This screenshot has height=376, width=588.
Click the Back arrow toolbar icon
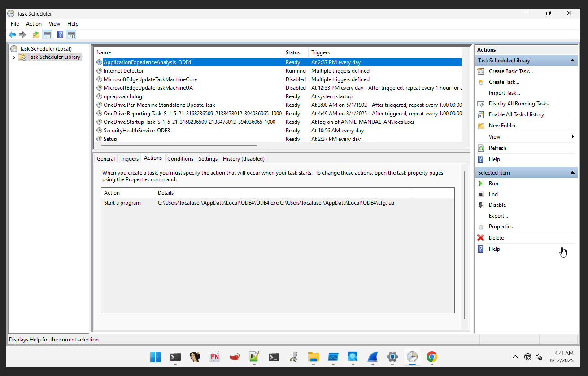coord(12,35)
